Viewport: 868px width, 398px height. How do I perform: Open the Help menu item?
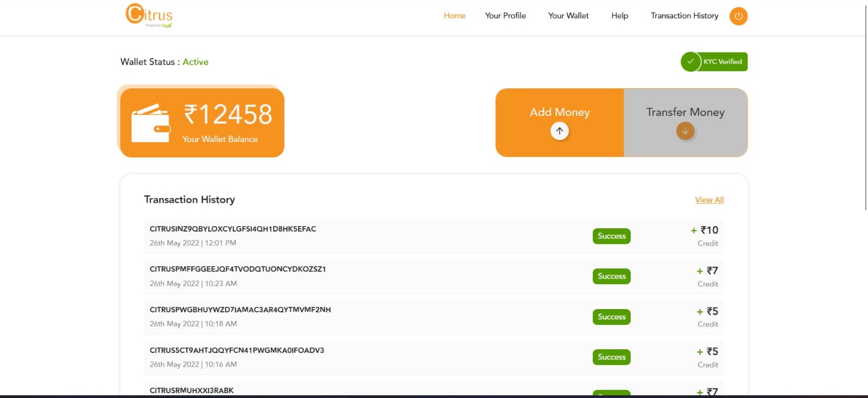[x=619, y=16]
